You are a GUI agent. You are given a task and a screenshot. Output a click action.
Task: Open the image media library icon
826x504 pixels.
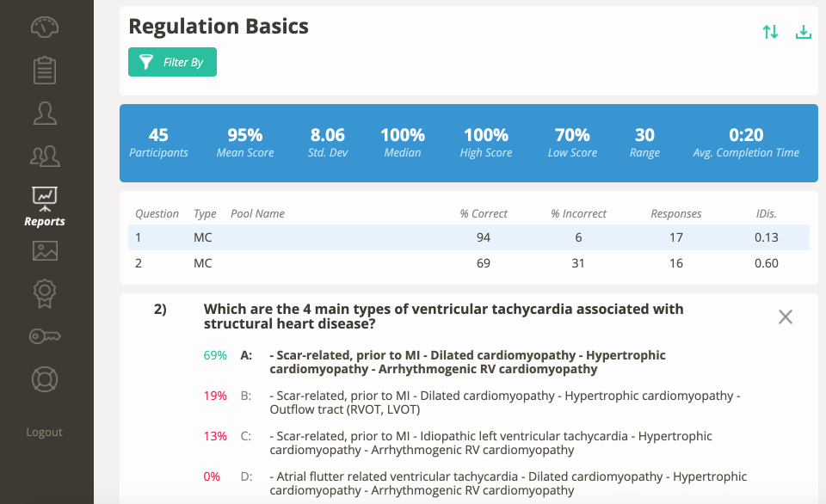(44, 250)
